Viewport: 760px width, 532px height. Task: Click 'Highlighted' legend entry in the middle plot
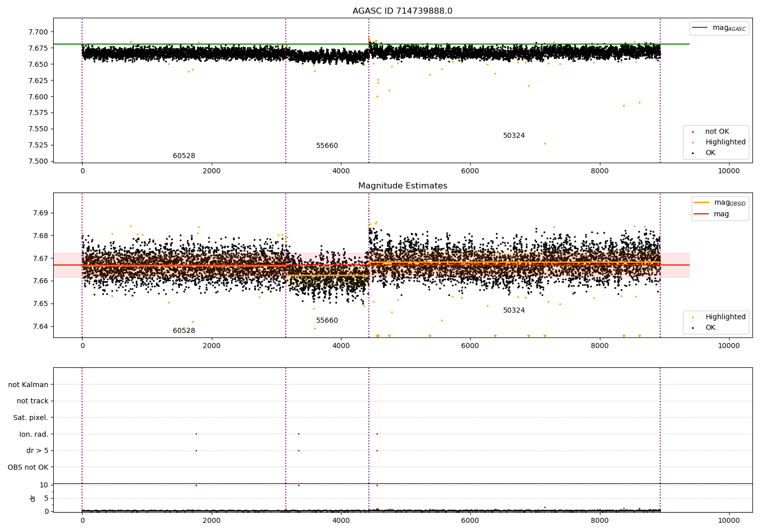(x=718, y=317)
